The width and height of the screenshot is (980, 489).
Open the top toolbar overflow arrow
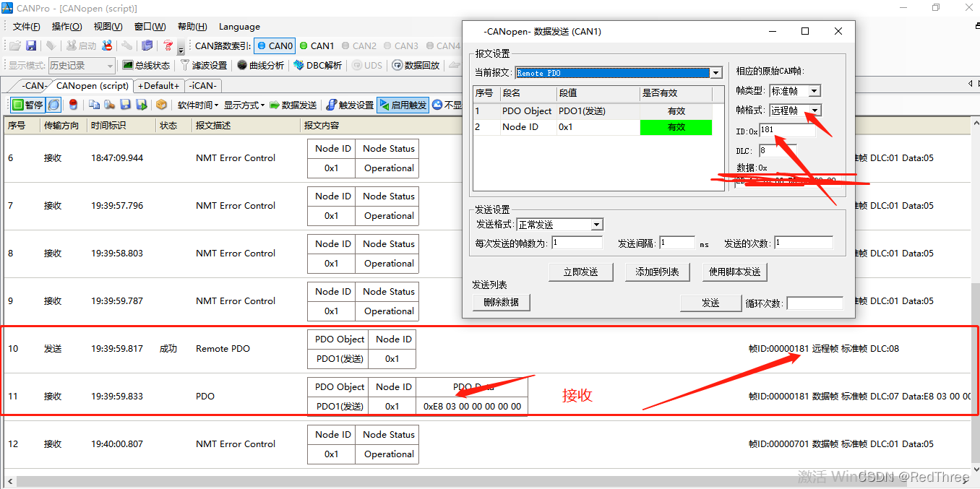[x=181, y=49]
